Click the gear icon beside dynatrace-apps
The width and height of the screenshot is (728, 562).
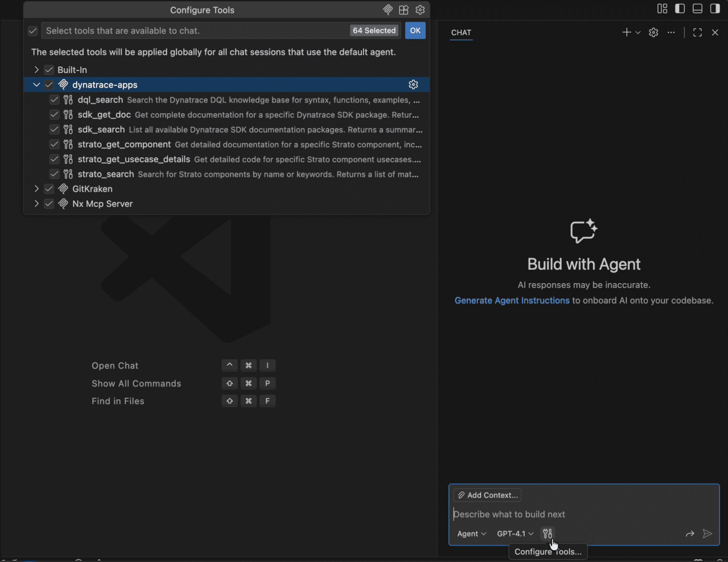[413, 85]
